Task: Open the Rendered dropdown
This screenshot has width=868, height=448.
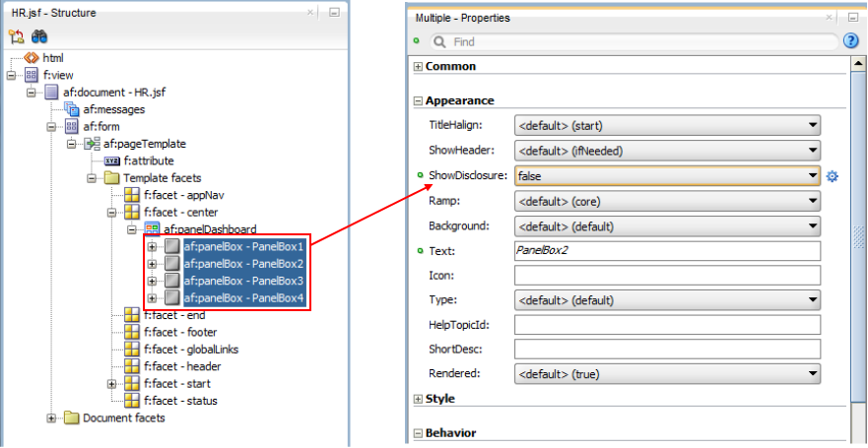Action: point(667,374)
